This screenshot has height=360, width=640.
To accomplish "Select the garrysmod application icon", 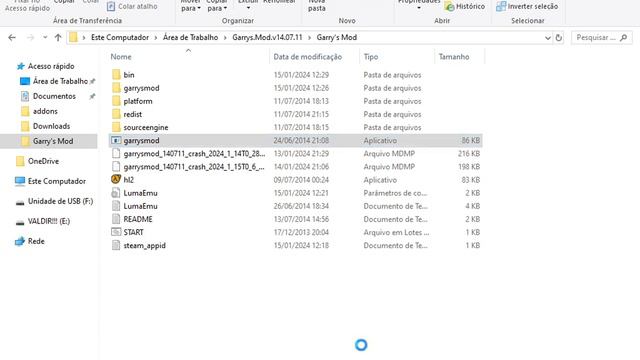I will (x=116, y=140).
